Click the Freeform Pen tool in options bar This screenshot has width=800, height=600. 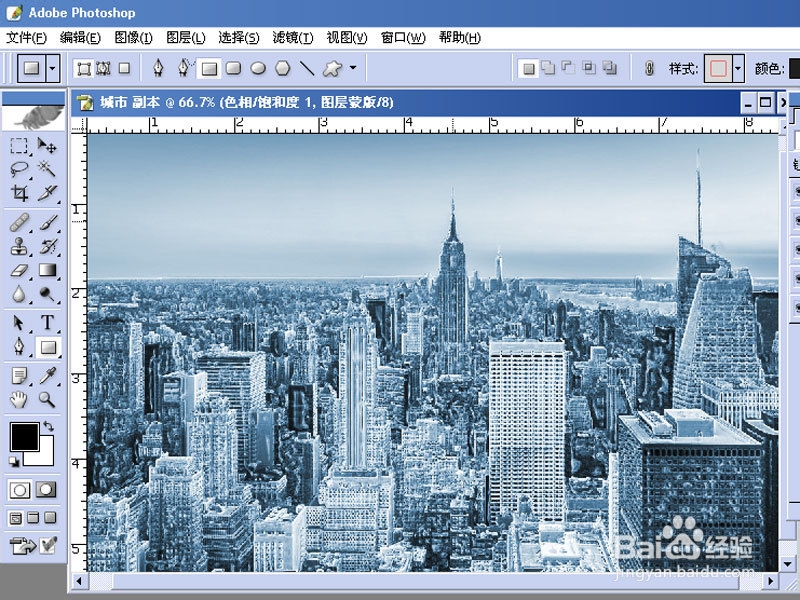point(184,68)
